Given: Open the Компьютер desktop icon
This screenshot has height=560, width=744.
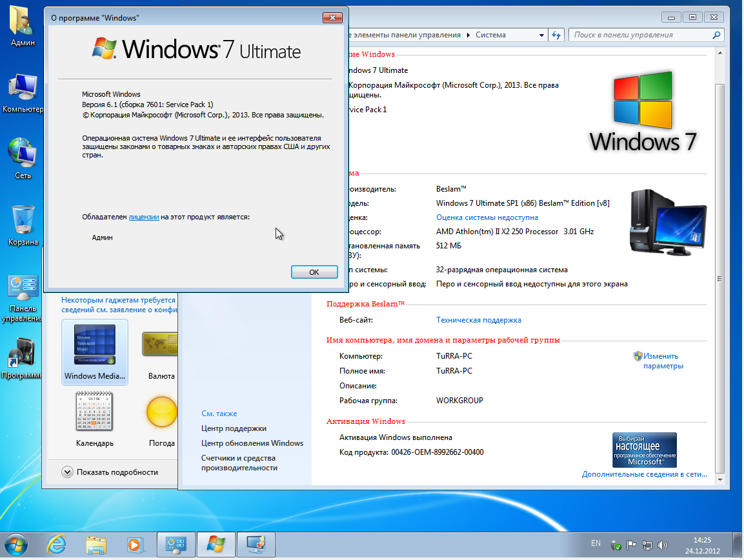Looking at the screenshot, I should [23, 89].
